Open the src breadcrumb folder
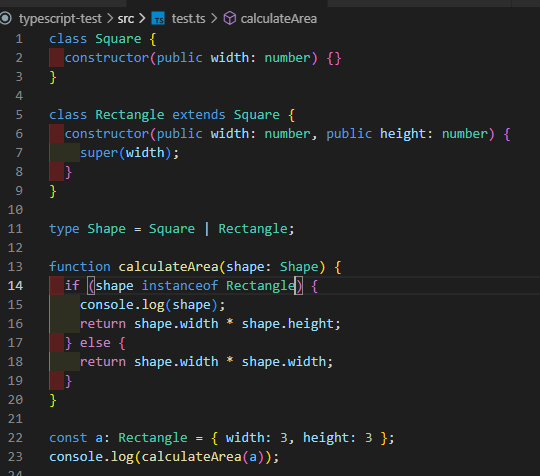540x476 pixels. 126,19
